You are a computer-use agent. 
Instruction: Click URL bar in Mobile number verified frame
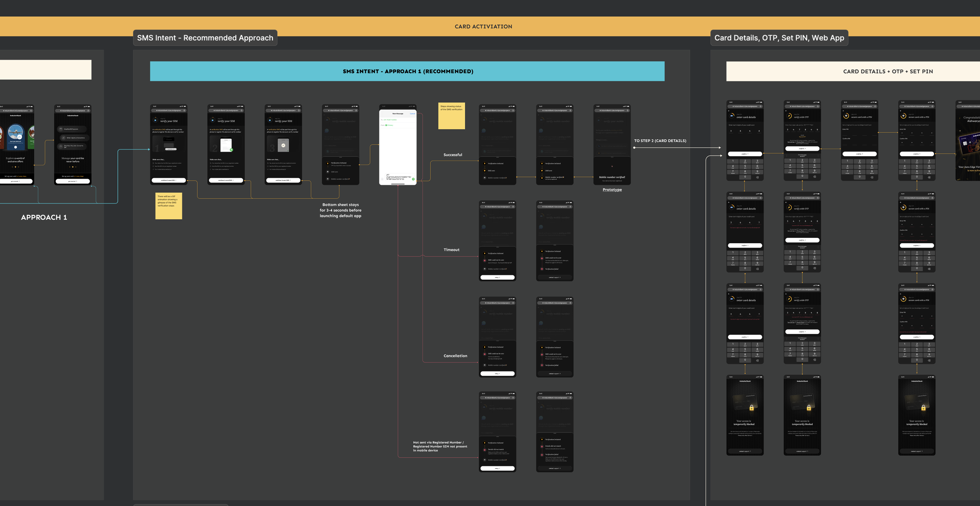(x=612, y=111)
